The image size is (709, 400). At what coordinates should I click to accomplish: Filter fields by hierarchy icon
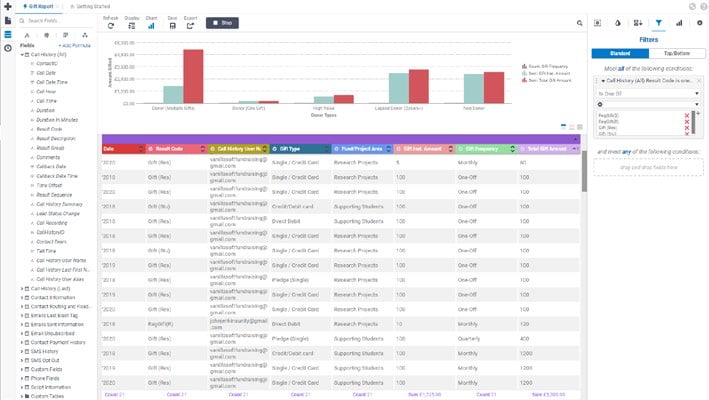tap(85, 35)
